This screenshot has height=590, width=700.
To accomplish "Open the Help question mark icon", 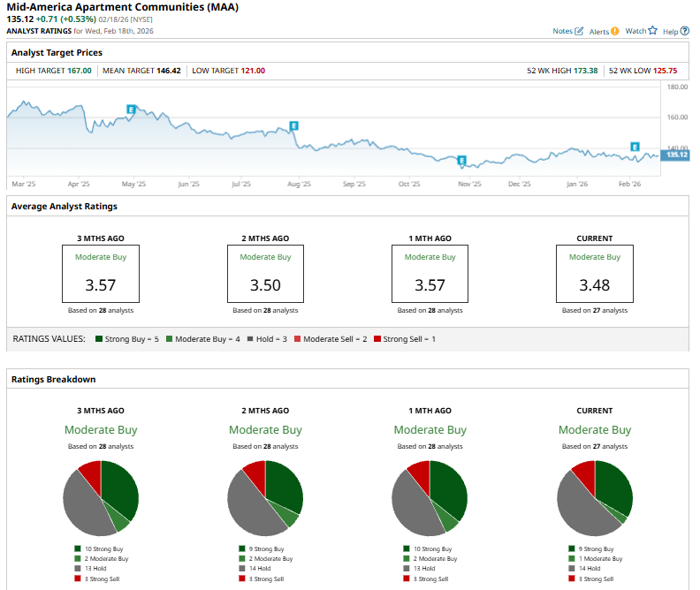I will coord(684,31).
